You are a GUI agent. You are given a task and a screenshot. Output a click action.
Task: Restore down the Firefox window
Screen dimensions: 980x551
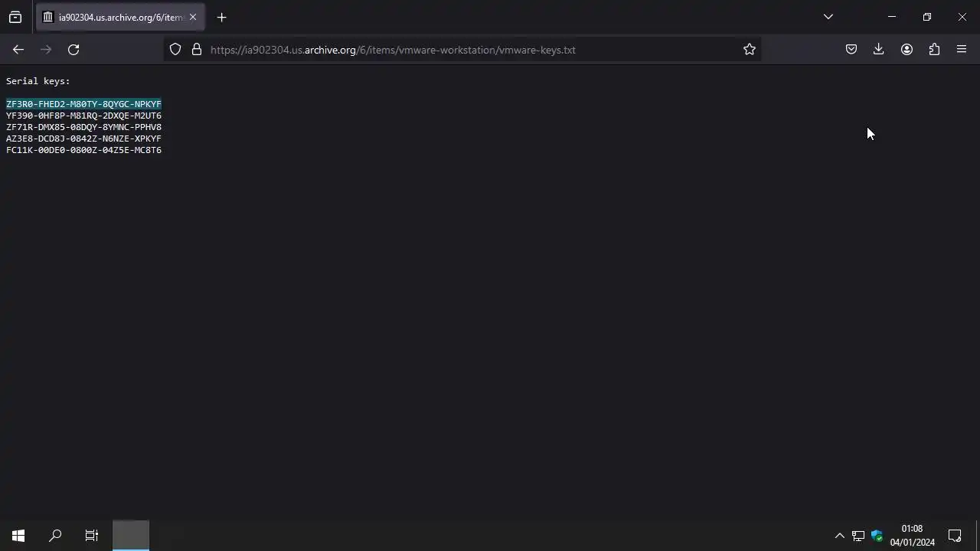926,17
